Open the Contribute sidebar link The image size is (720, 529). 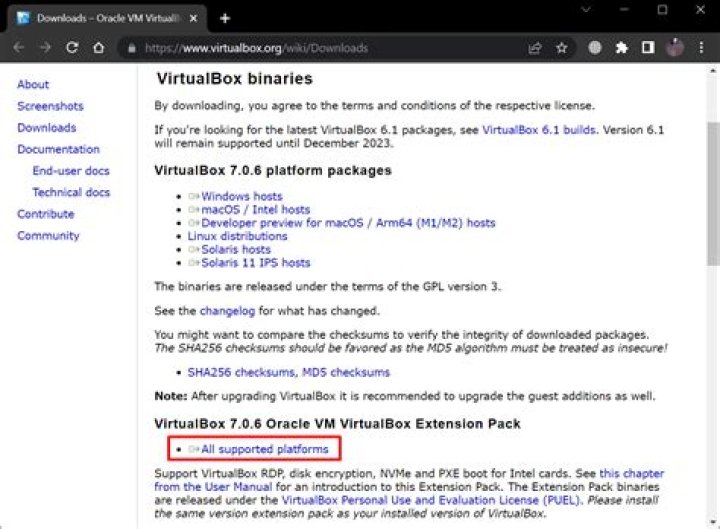pyautogui.click(x=45, y=214)
